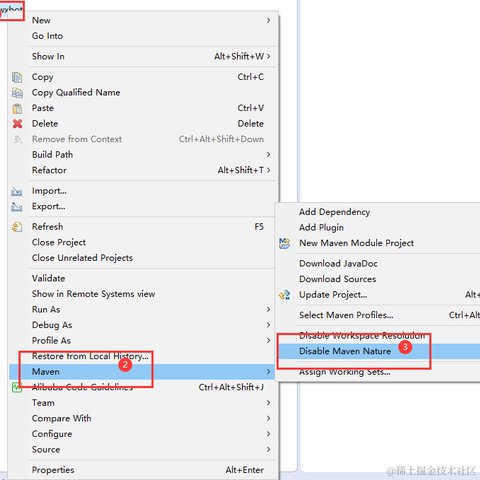
Task: Click the Copy icon in context menu
Action: (17, 77)
